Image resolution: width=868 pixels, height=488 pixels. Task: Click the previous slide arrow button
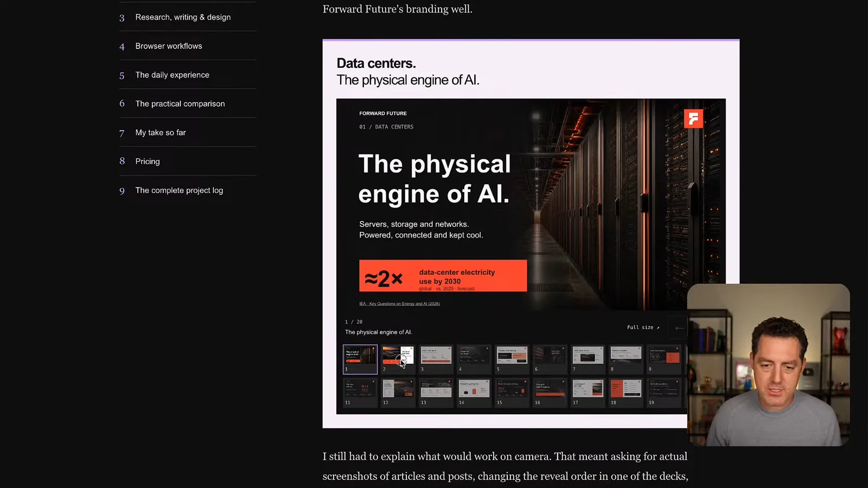pos(679,328)
